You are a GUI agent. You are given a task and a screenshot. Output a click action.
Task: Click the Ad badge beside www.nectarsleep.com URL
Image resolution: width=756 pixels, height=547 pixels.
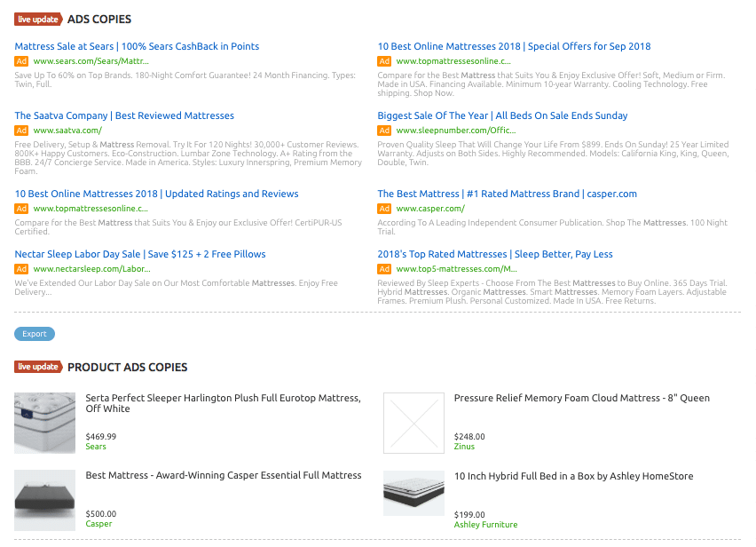click(x=21, y=269)
